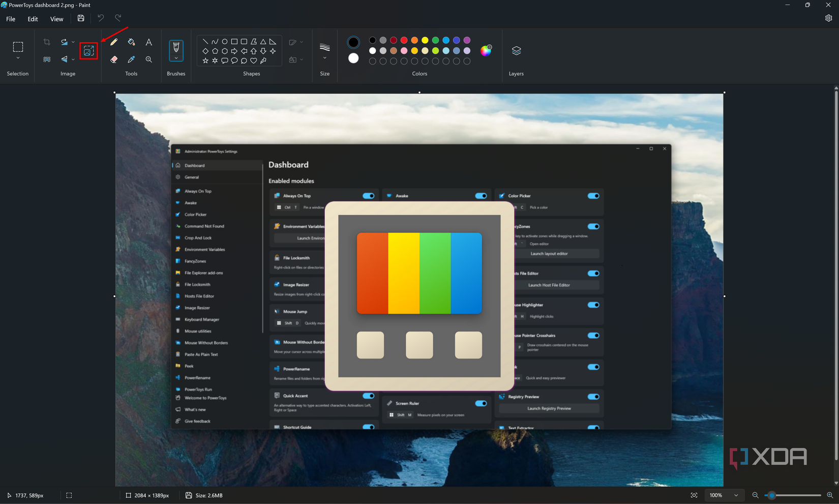This screenshot has width=839, height=504.
Task: Open Paint settings gear
Action: point(828,18)
